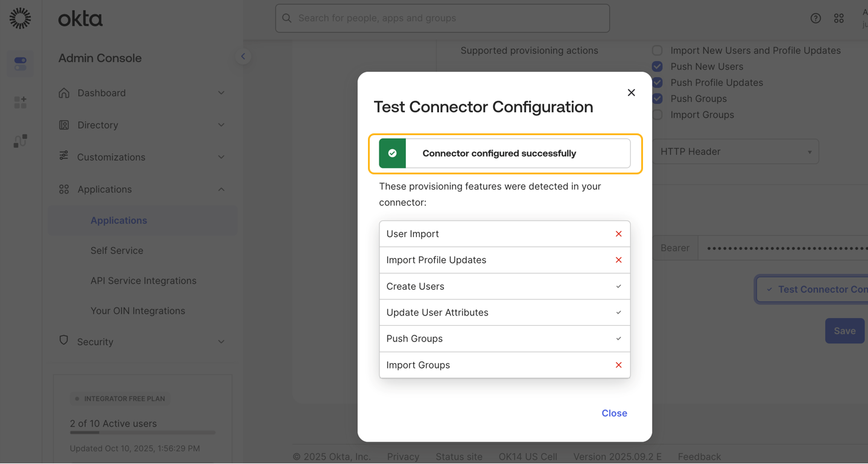Enable Import New Users and Profile Updates

(x=657, y=51)
